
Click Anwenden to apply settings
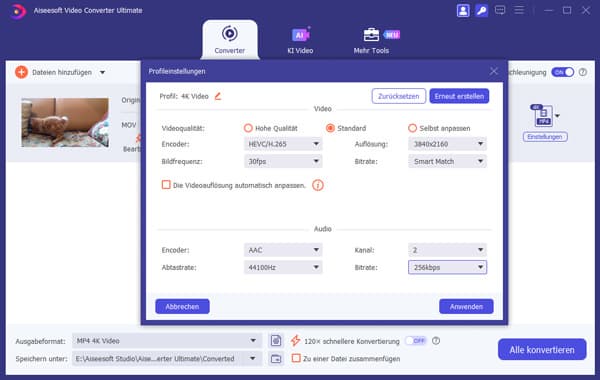tap(466, 306)
